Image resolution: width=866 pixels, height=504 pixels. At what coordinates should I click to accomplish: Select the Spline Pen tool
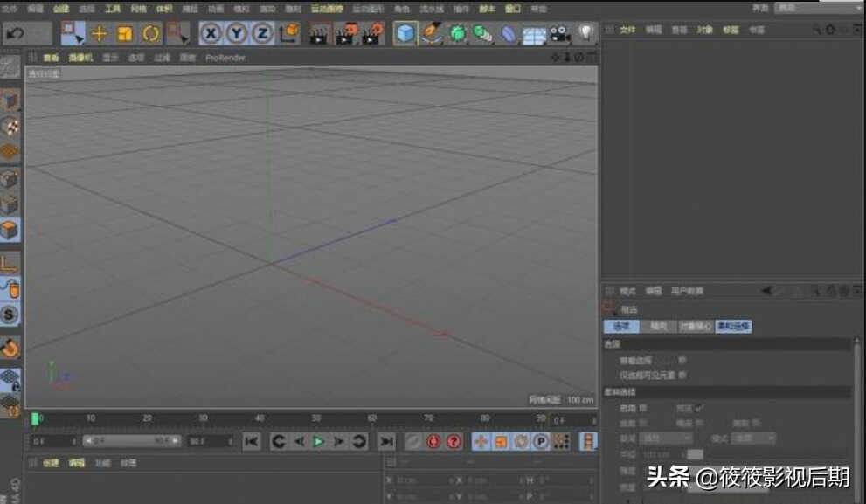click(x=432, y=34)
